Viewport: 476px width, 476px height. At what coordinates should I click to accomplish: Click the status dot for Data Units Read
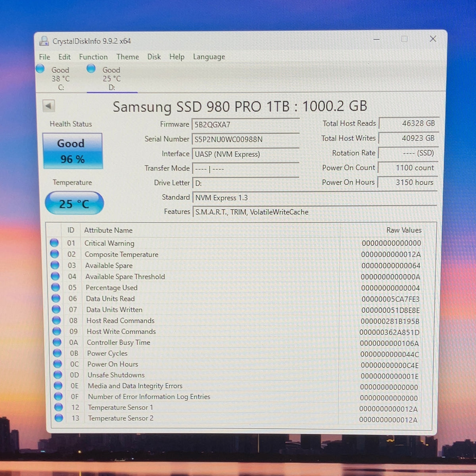pyautogui.click(x=56, y=298)
